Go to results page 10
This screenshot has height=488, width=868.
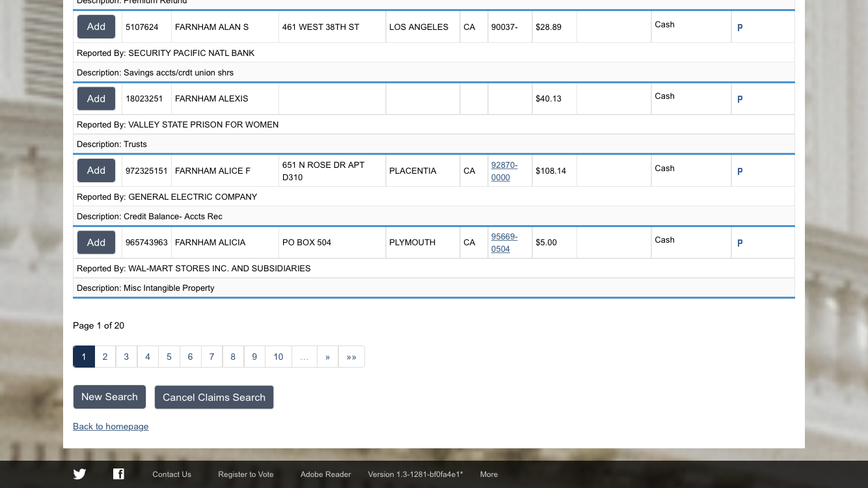pyautogui.click(x=278, y=357)
